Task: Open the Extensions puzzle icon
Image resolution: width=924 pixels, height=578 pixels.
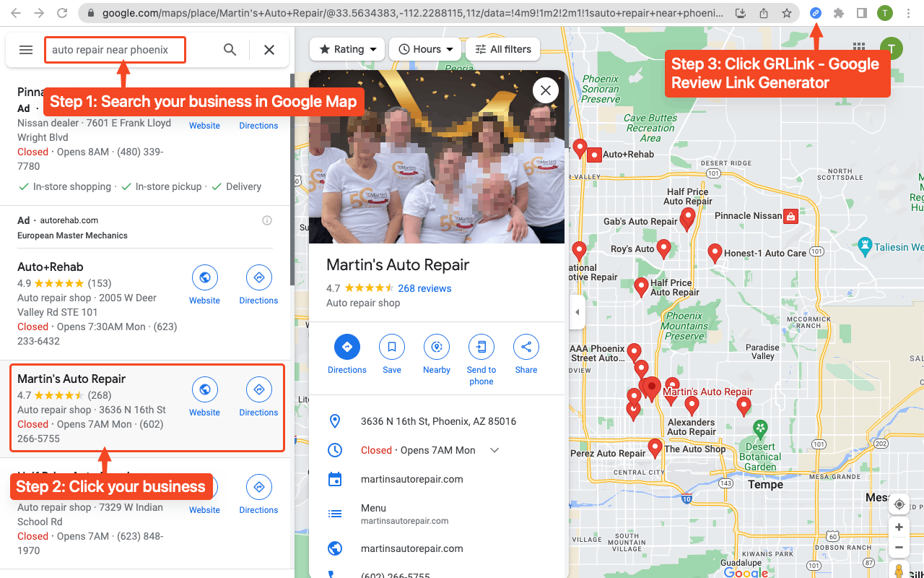Action: pyautogui.click(x=839, y=13)
